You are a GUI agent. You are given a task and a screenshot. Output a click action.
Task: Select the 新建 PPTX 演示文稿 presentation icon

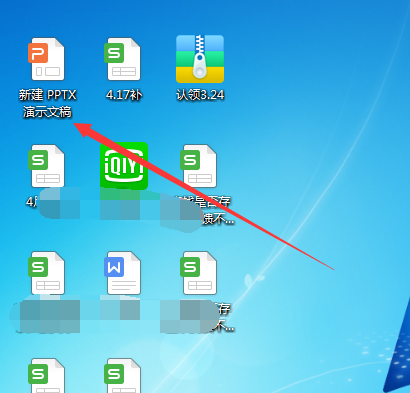(x=47, y=59)
